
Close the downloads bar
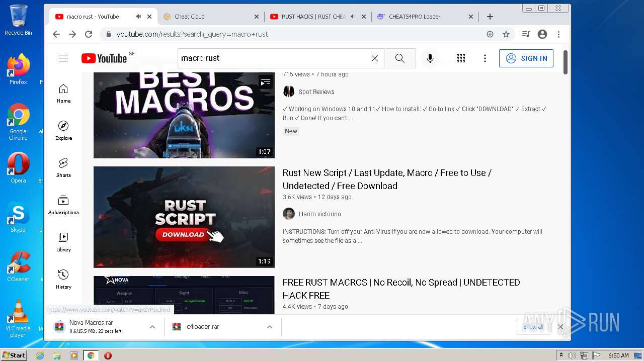tap(560, 327)
